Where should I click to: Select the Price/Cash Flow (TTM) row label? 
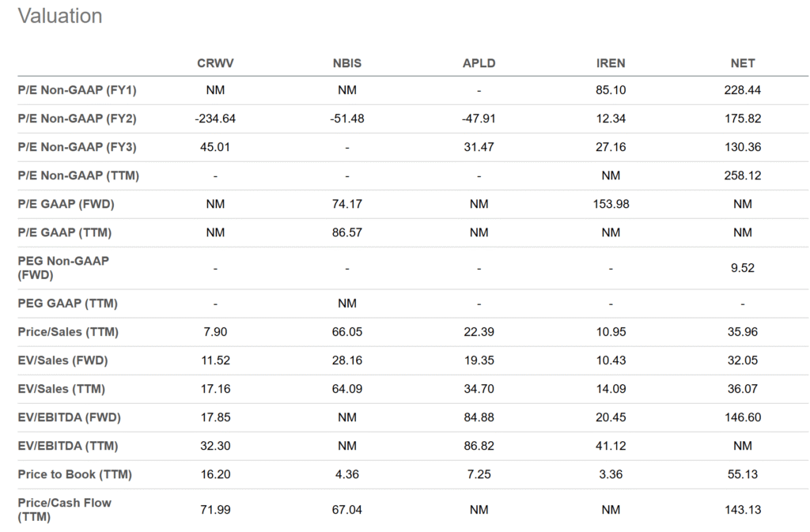click(x=65, y=510)
